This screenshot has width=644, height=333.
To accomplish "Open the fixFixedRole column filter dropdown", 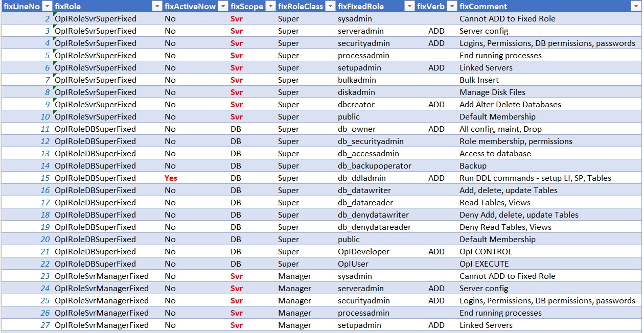I will pos(409,6).
